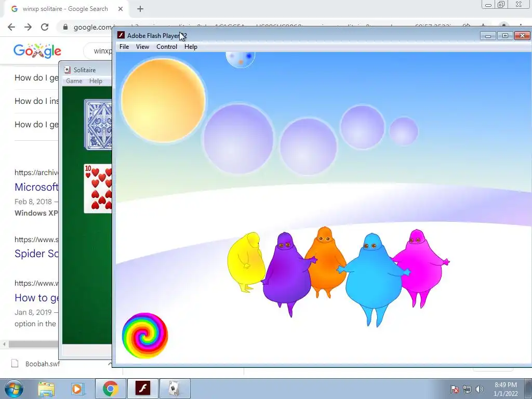532x399 pixels.
Task: Click the Google doodle logo
Action: (x=37, y=51)
